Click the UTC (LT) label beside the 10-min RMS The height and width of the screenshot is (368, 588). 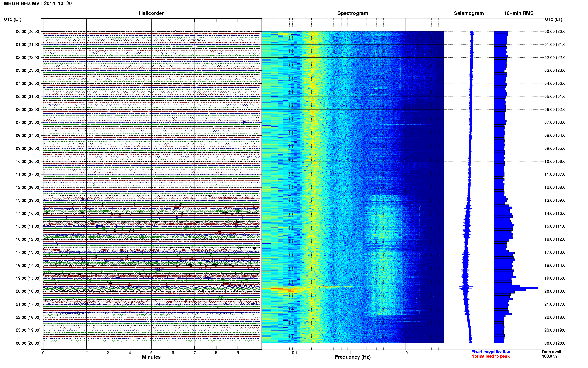point(553,19)
